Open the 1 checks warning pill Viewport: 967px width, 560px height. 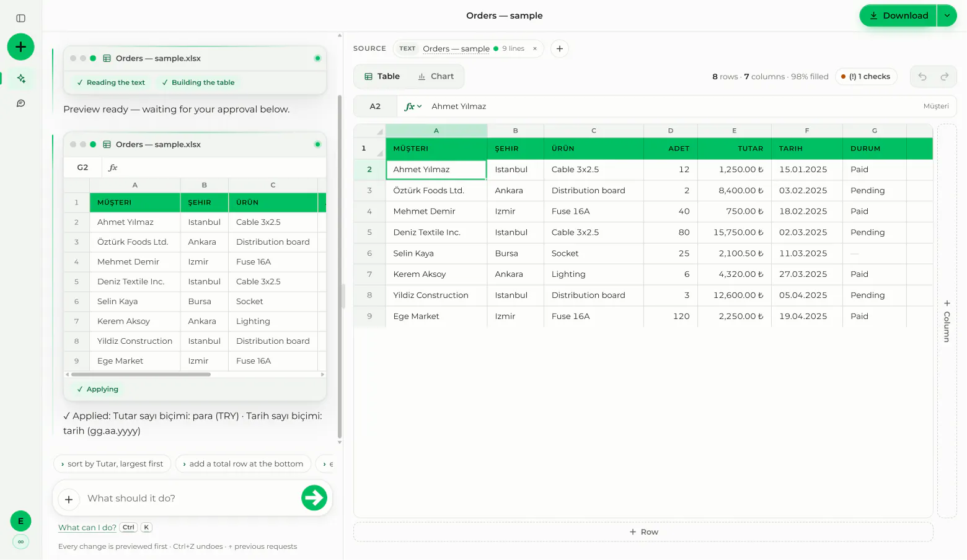pyautogui.click(x=866, y=77)
